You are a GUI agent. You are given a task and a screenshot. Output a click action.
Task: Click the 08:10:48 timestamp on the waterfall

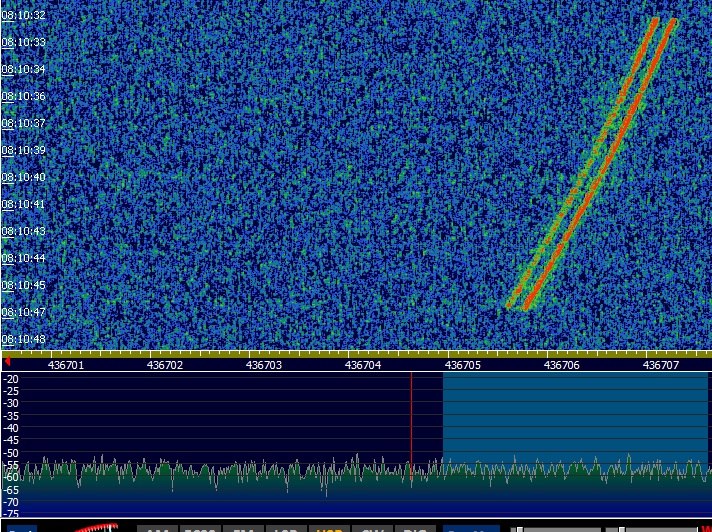coord(24,339)
